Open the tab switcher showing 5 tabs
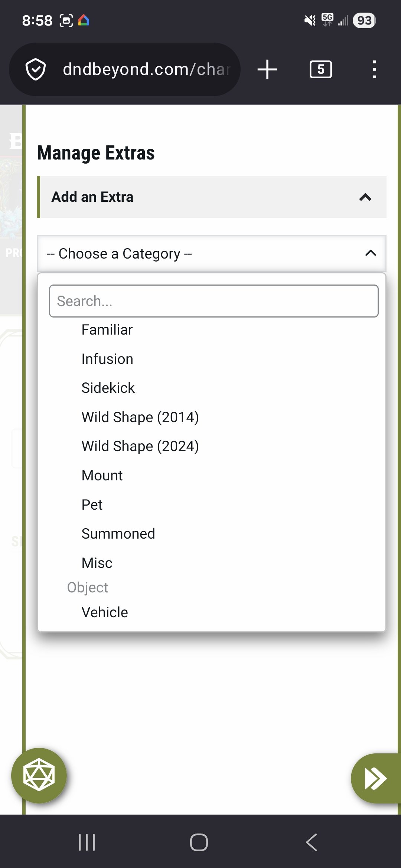401x868 pixels. coord(321,69)
